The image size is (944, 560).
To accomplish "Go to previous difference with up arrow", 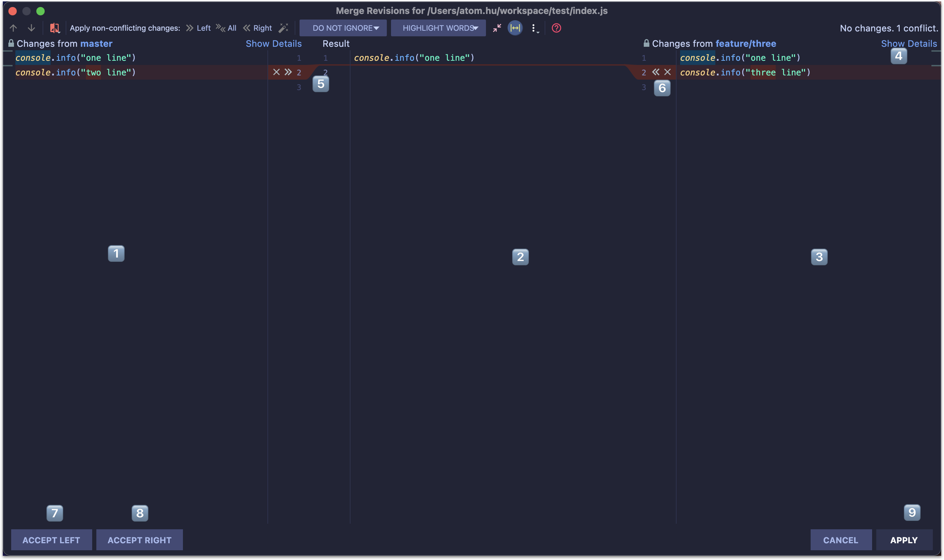I will point(13,28).
